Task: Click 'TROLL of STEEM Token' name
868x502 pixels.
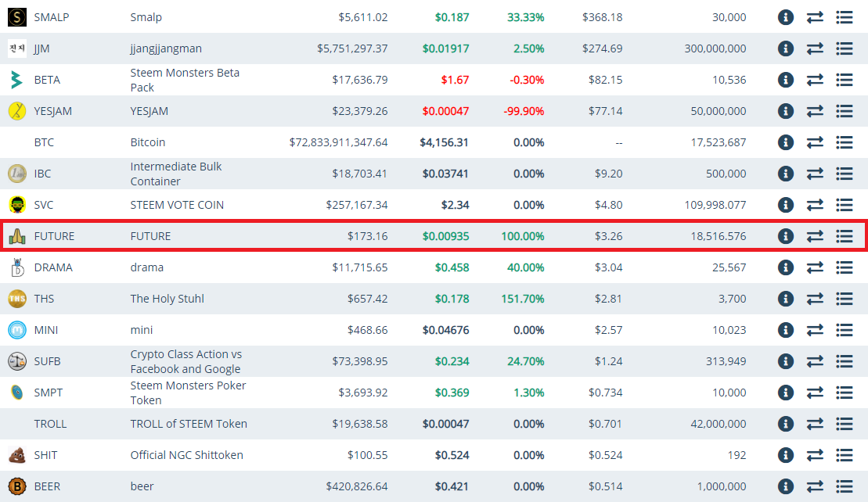Action: click(188, 424)
